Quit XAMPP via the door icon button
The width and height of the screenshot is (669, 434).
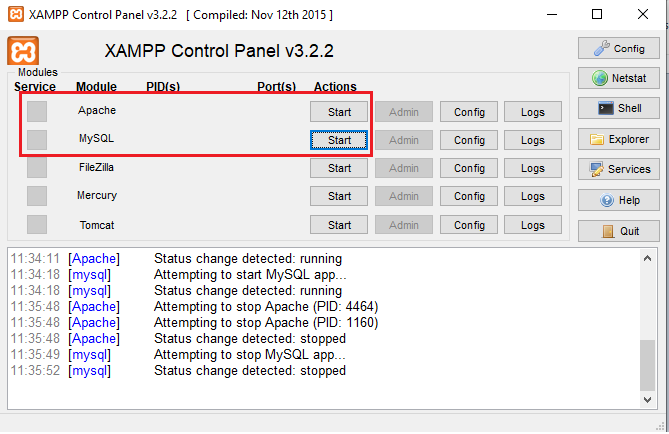coord(619,231)
